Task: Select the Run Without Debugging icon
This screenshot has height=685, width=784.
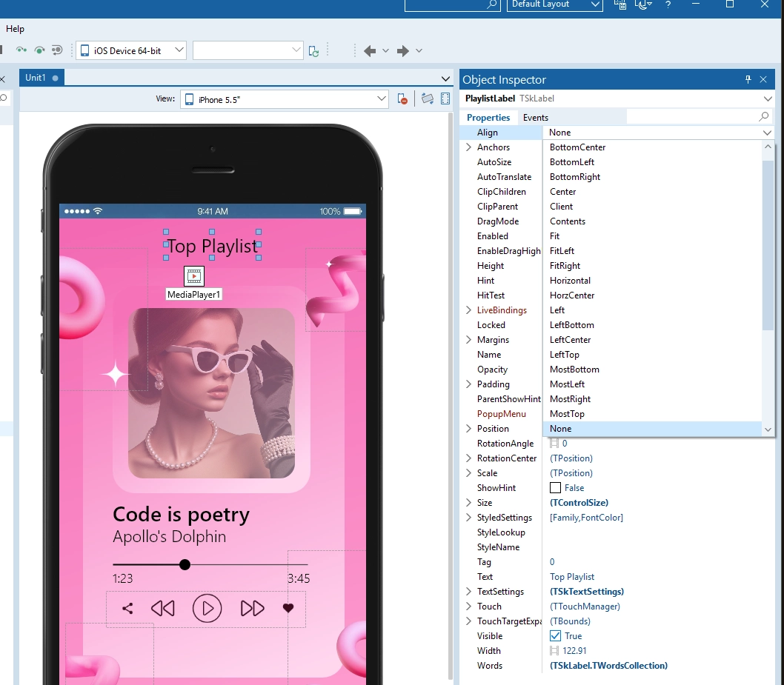Action: 21,50
